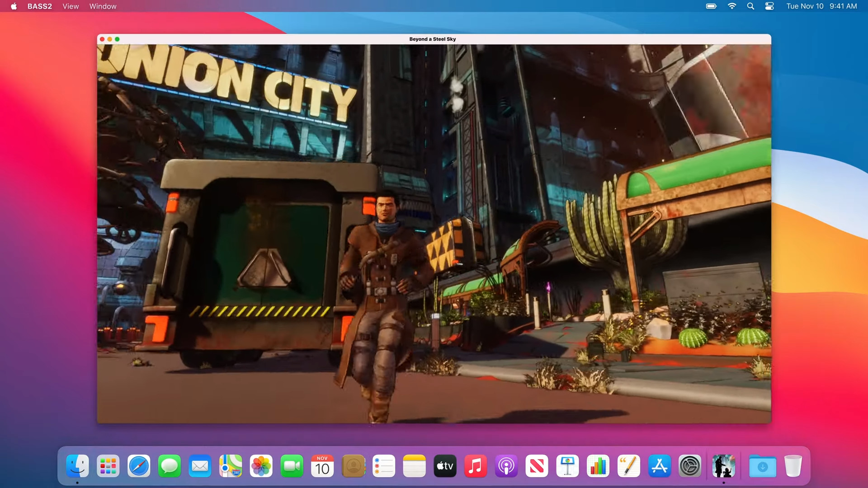Open Wi-Fi menu in menu bar
Screen dimensions: 868x488
(x=732, y=6)
